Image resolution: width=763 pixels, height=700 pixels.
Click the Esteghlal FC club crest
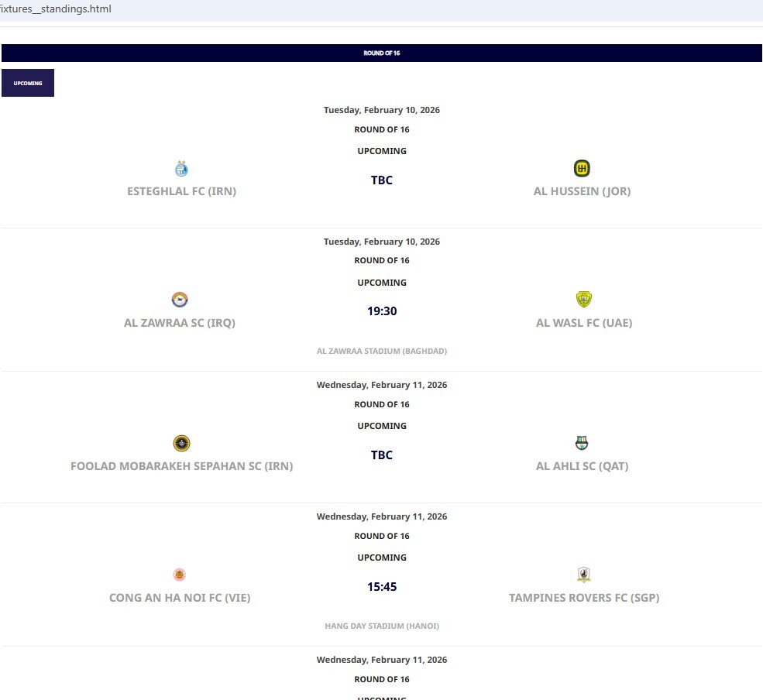coord(181,169)
